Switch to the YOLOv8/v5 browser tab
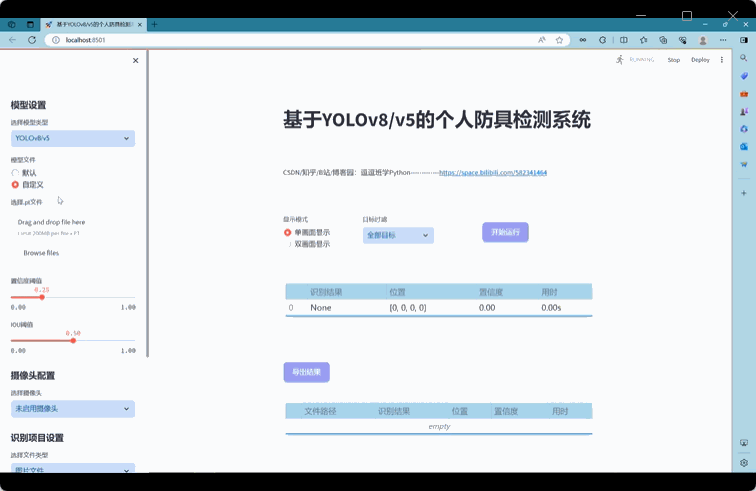 [94, 24]
